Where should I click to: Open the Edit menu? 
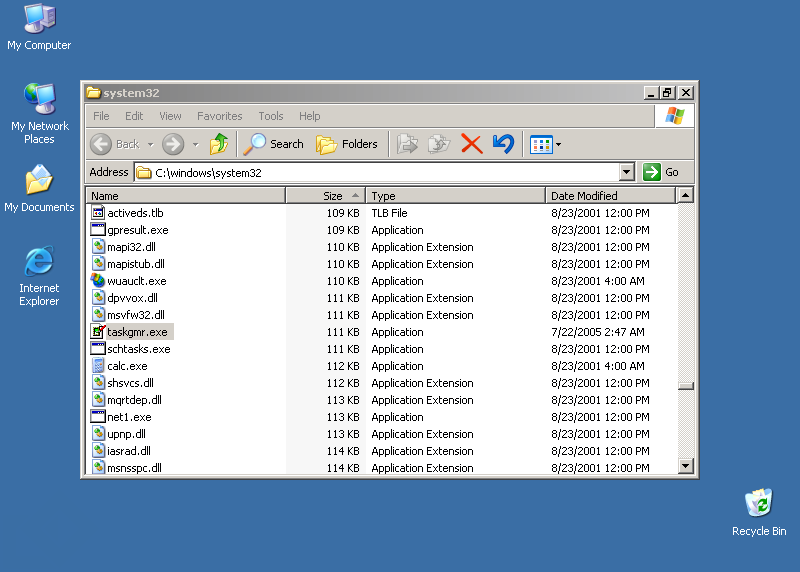tap(134, 116)
